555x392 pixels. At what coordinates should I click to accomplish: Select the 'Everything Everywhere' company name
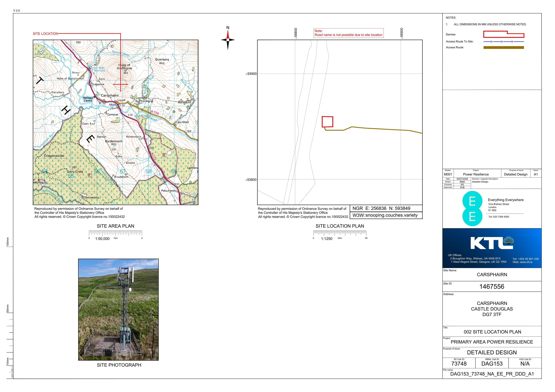click(x=506, y=200)
